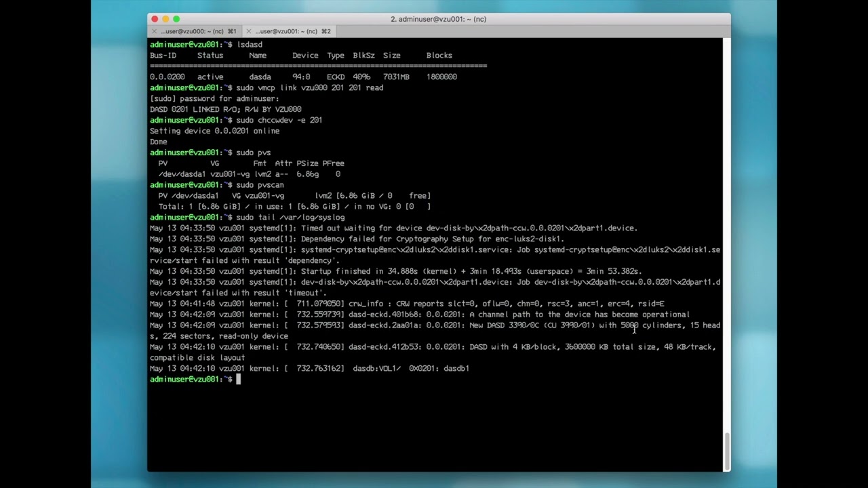The image size is (868, 488).
Task: Click the '94:0' device value
Action: click(301, 77)
